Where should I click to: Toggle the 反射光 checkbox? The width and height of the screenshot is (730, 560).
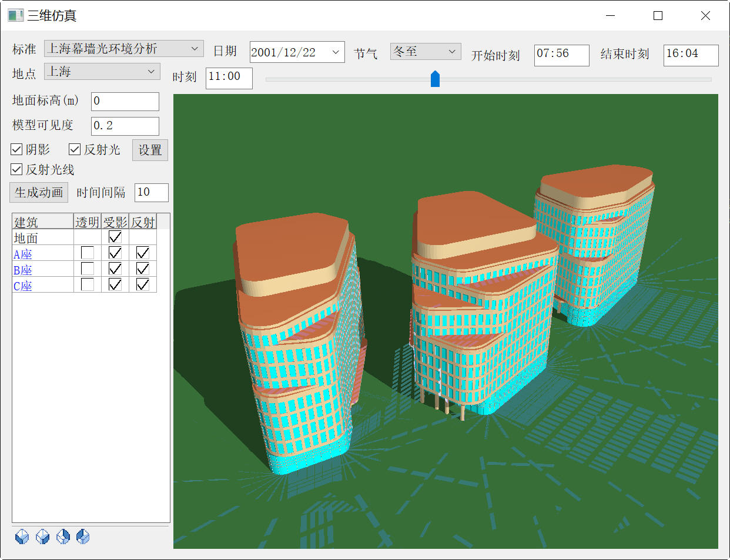[75, 150]
